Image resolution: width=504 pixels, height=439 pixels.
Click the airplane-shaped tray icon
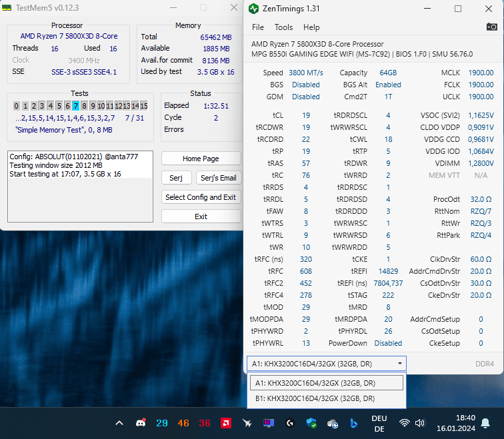coord(247,423)
